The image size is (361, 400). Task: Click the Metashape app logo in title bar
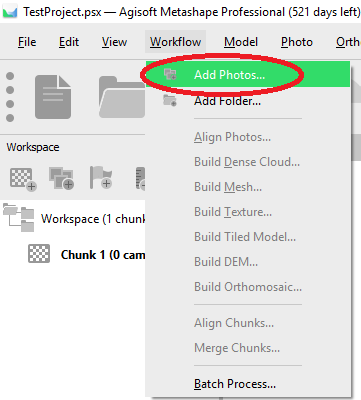click(x=10, y=12)
